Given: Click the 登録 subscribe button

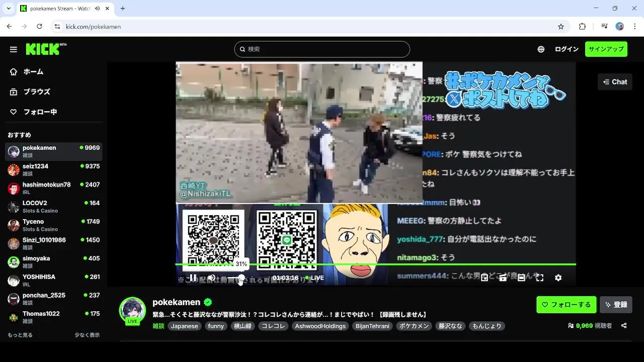Looking at the screenshot, I should coord(616,305).
